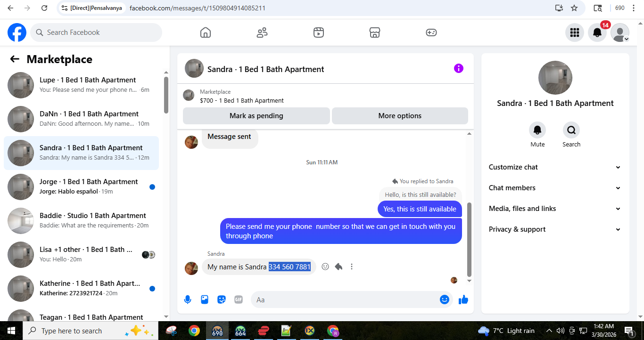Image resolution: width=644 pixels, height=340 pixels.
Task: Reply to Sandra's phone number message
Action: pyautogui.click(x=339, y=267)
